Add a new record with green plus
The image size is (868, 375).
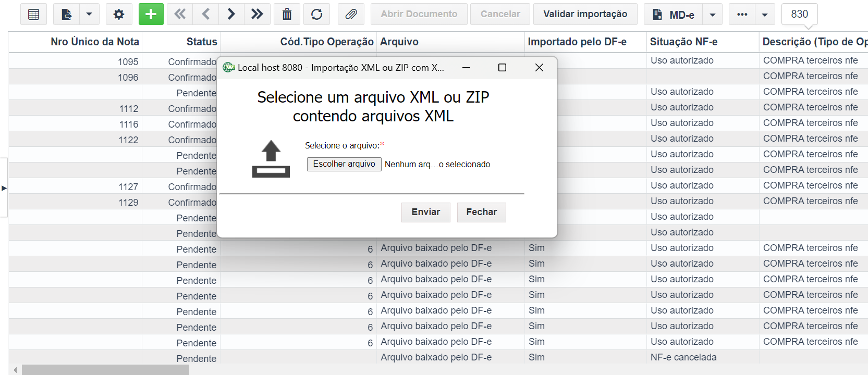151,14
